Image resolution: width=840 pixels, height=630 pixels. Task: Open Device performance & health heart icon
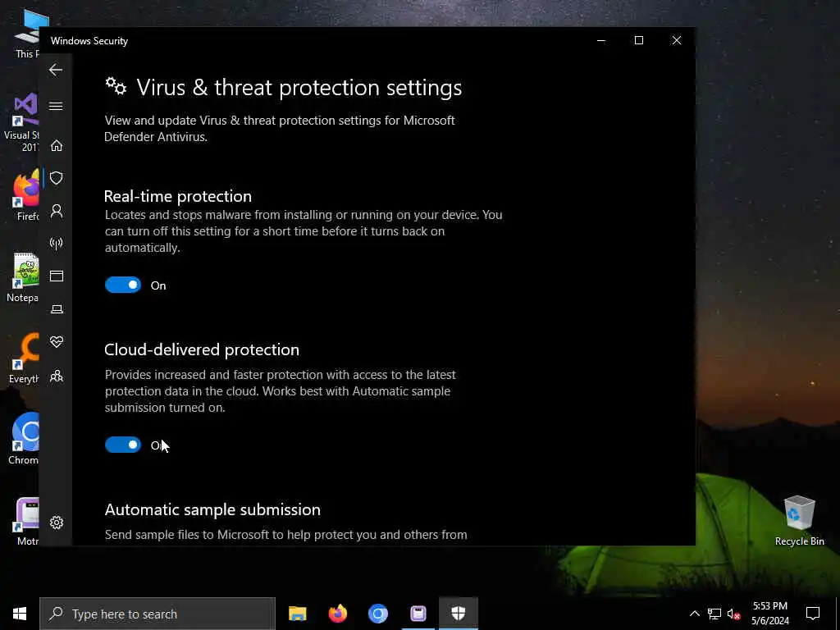(57, 342)
